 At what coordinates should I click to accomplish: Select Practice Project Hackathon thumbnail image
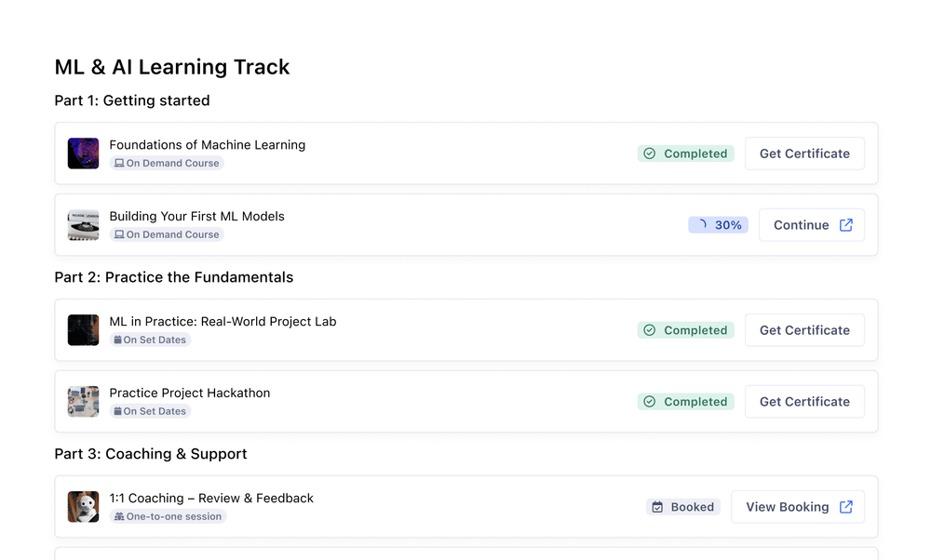(x=83, y=402)
